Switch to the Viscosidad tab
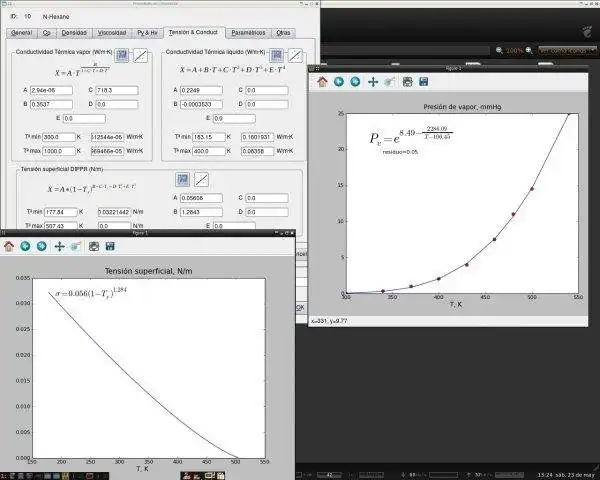The height and width of the screenshot is (480, 600). (x=112, y=33)
